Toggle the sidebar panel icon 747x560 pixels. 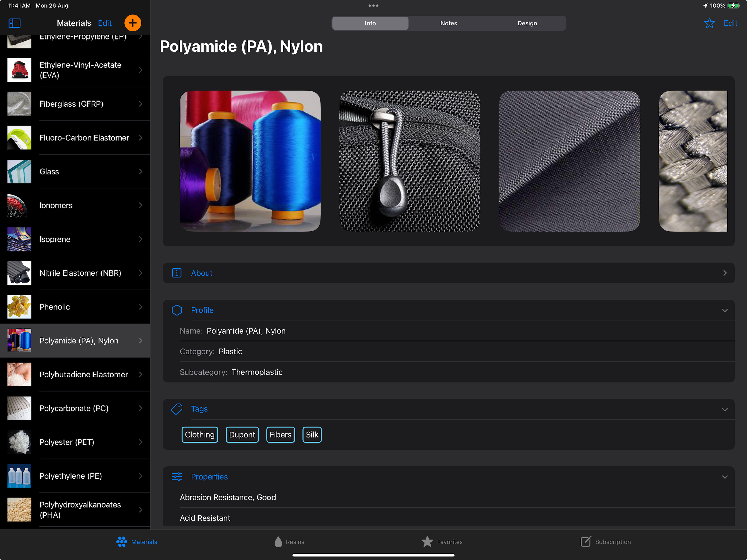click(14, 23)
